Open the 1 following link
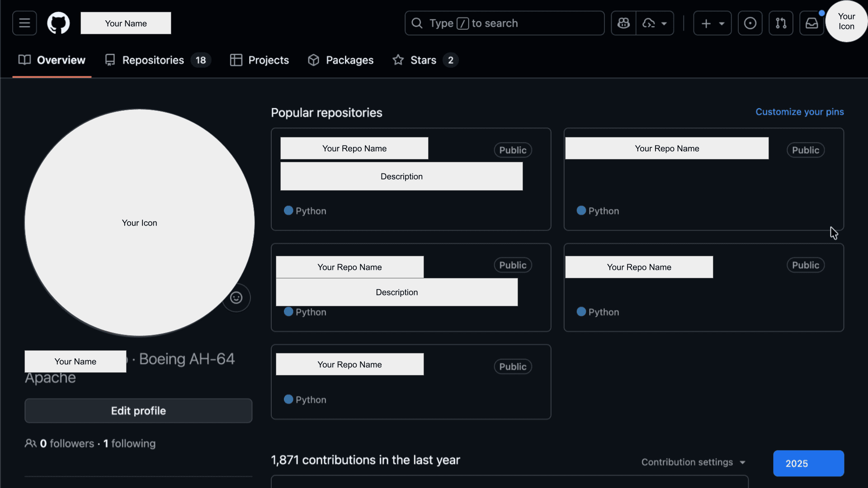Image resolution: width=868 pixels, height=488 pixels. coord(129,443)
